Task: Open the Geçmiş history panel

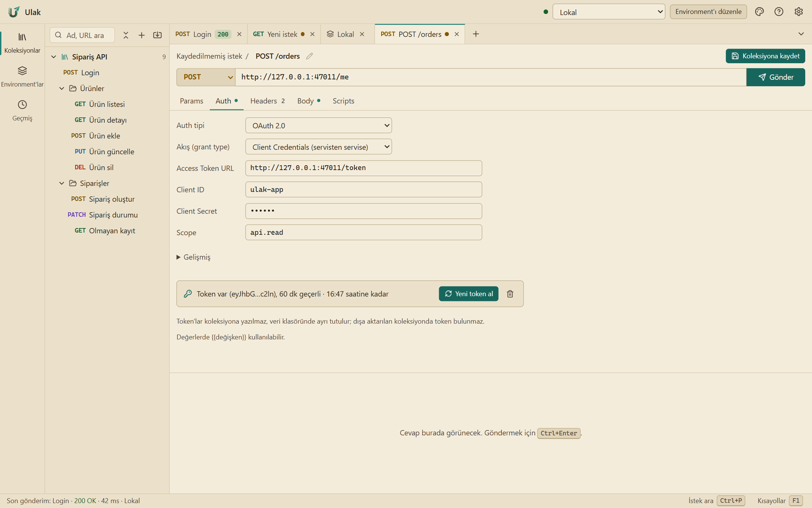Action: [22, 111]
